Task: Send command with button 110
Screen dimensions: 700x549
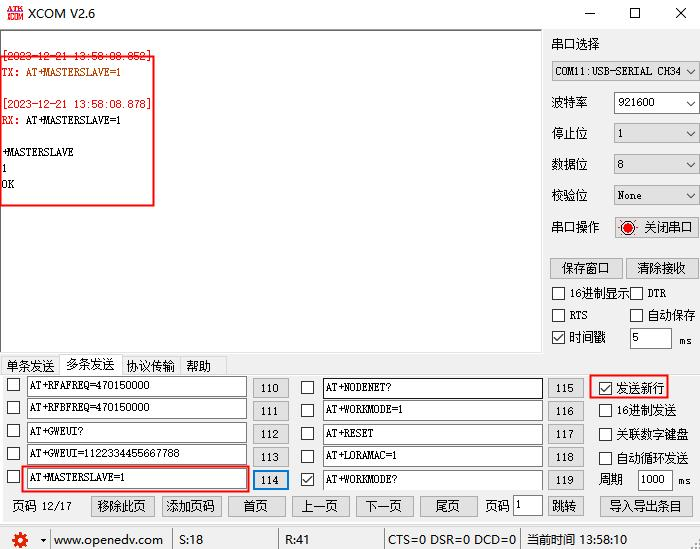Action: 271,388
